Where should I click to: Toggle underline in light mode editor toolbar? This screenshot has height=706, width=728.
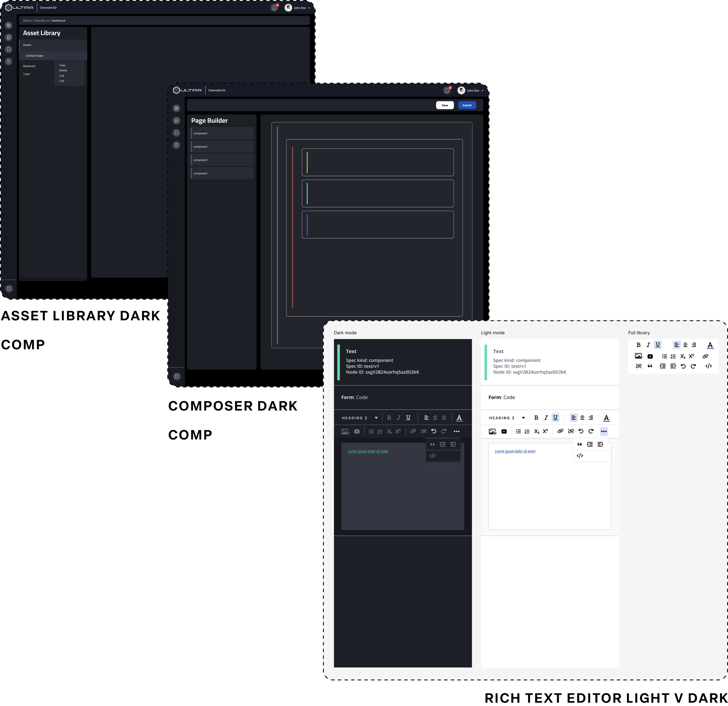point(555,418)
